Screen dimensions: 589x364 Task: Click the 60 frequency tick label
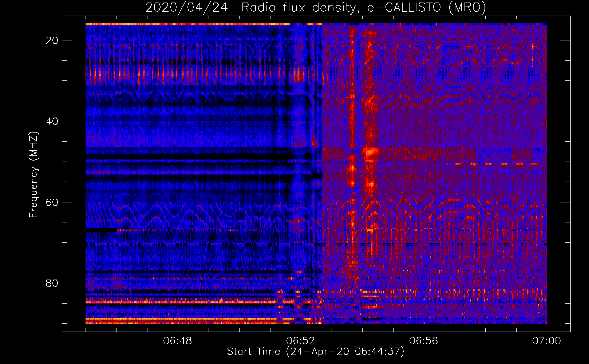tap(52, 202)
